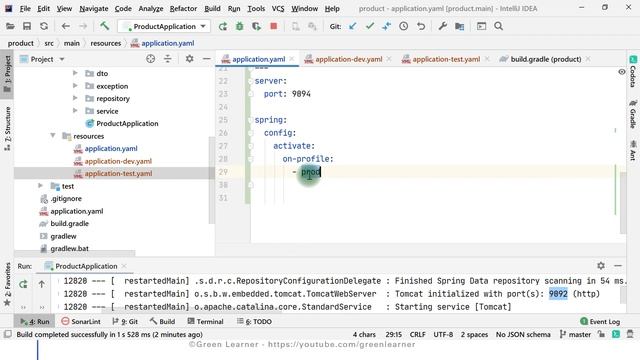The width and height of the screenshot is (640, 360).
Task: Change UTF-8 file encoding in status bar
Action: 443,334
